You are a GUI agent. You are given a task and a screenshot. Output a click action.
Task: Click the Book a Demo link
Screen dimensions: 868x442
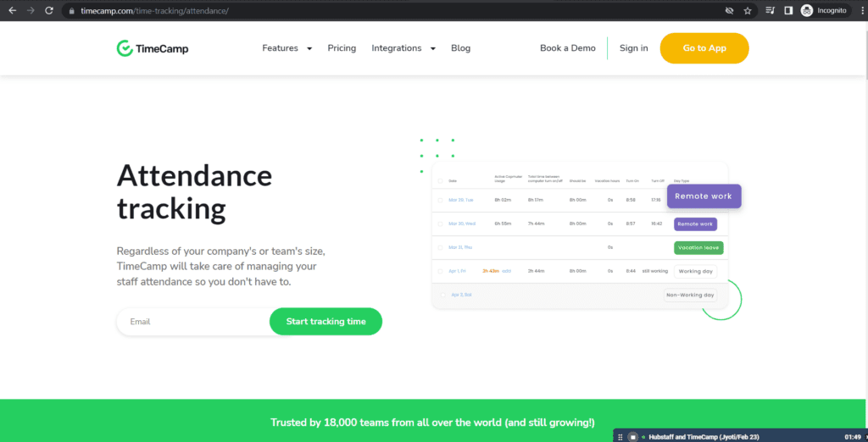[568, 48]
